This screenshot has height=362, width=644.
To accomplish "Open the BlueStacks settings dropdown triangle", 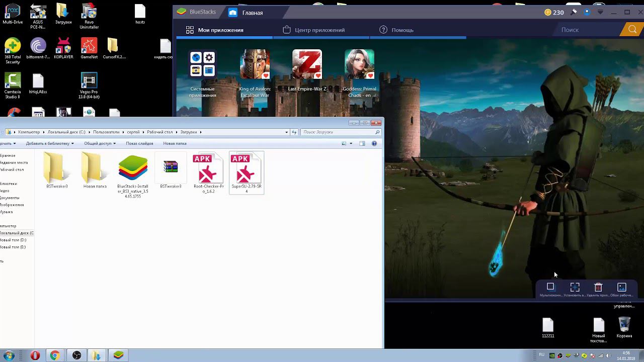I will [x=600, y=12].
